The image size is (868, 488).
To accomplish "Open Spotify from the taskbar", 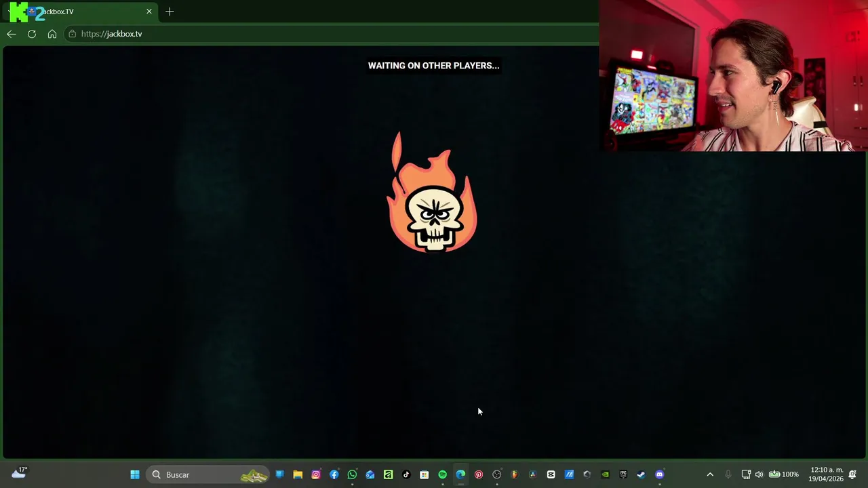I will pos(442,474).
